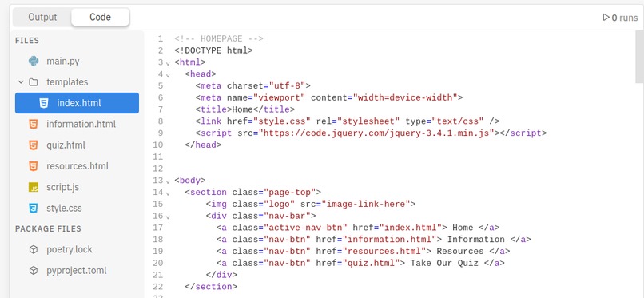Image resolution: width=644 pixels, height=298 pixels.
Task: Click "width=device-width" on line 6
Action: point(405,97)
